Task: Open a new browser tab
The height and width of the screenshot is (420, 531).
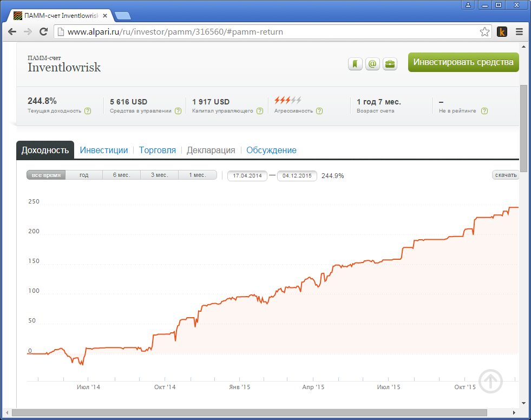Action: click(122, 16)
